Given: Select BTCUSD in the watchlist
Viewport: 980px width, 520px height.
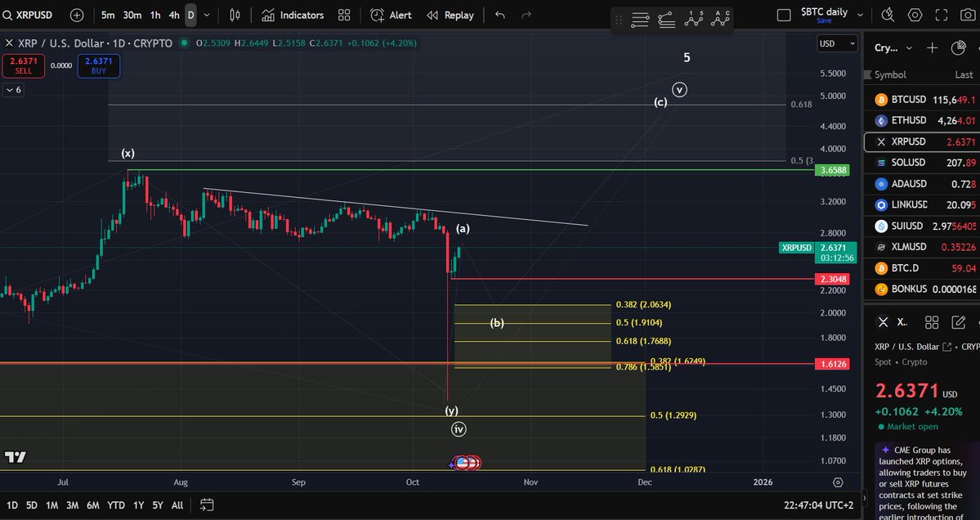Looking at the screenshot, I should [x=922, y=100].
